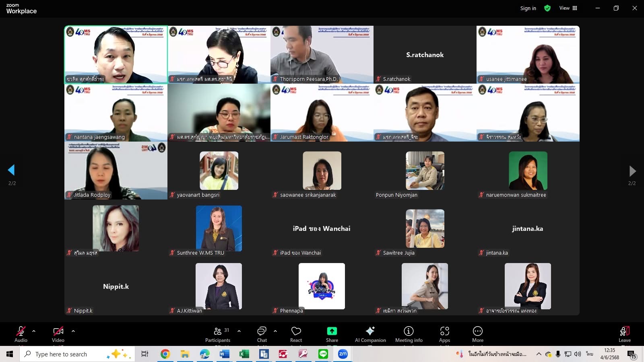Viewport: 644px width, 362px height.
Task: Open AI Companion
Action: 370,334
